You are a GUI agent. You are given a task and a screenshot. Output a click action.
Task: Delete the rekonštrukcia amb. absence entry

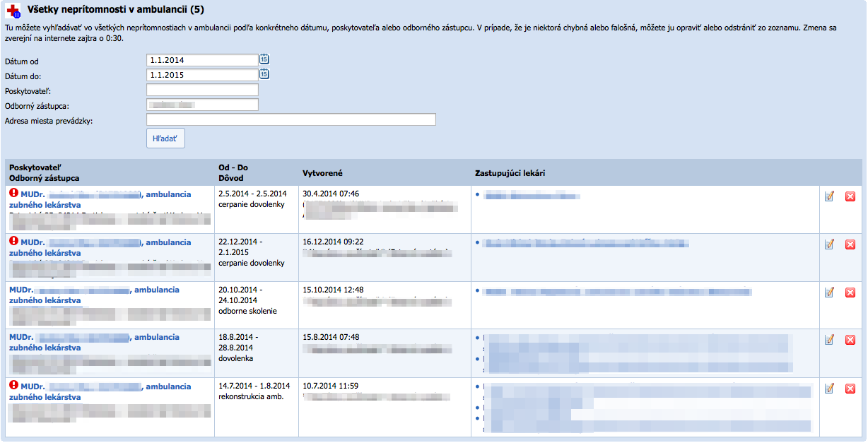(850, 388)
